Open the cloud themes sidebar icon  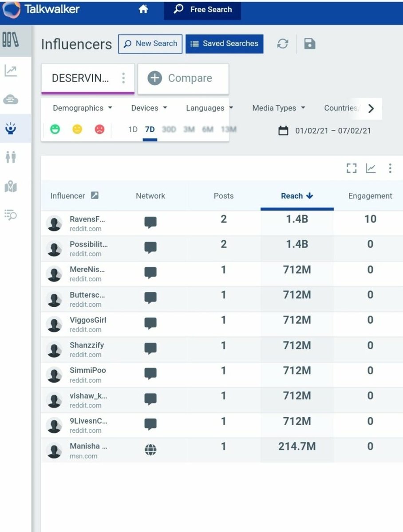pyautogui.click(x=11, y=100)
